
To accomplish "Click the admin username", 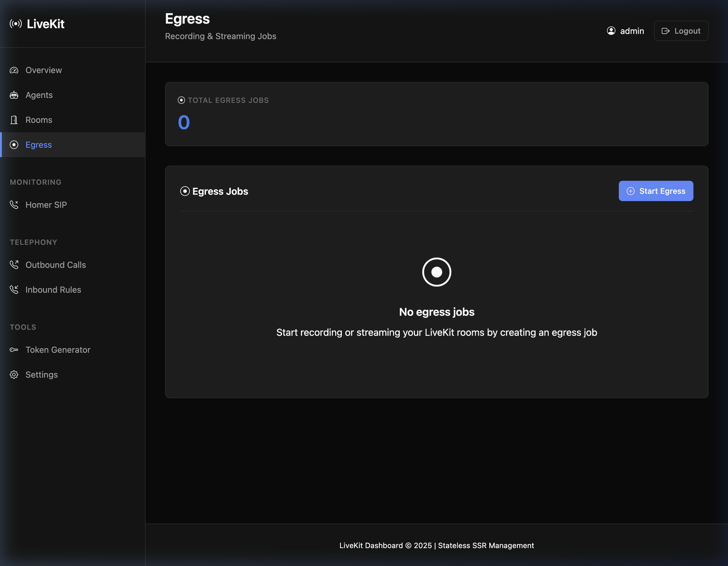I will pyautogui.click(x=632, y=31).
